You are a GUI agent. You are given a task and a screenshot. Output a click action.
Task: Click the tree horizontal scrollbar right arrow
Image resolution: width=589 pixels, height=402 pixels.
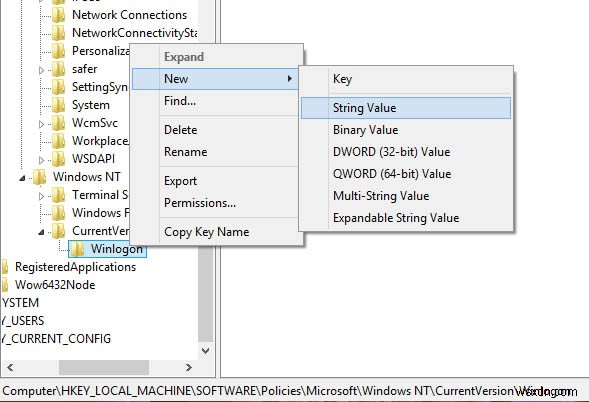(189, 367)
